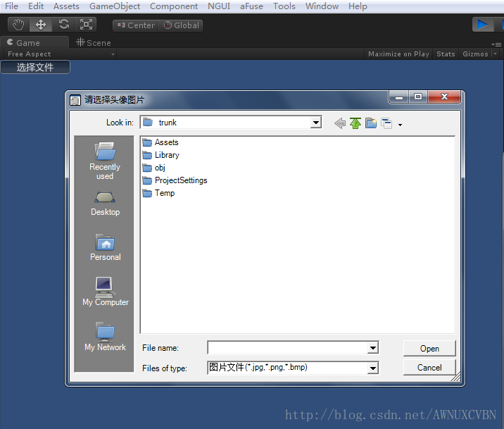Close the file chooser dialog
This screenshot has height=429, width=504.
click(444, 97)
